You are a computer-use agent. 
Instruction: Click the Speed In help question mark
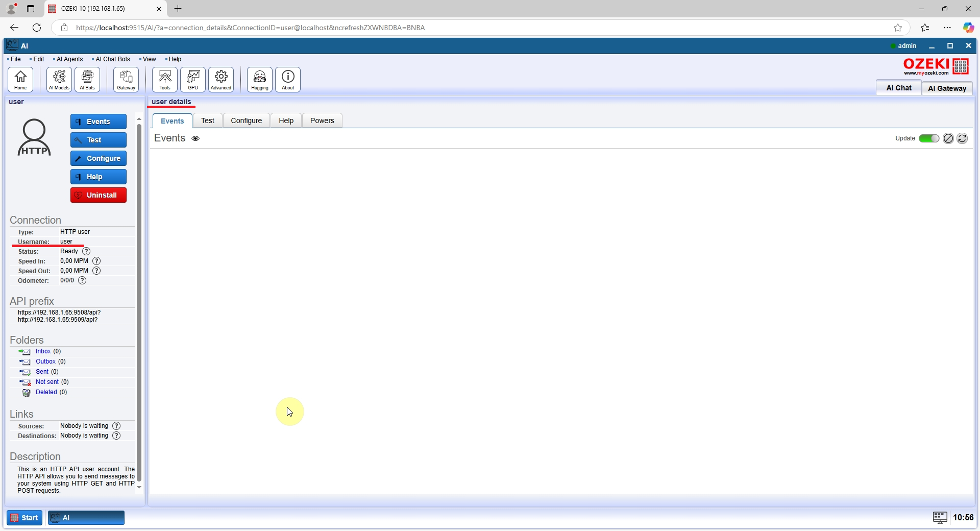[96, 261]
